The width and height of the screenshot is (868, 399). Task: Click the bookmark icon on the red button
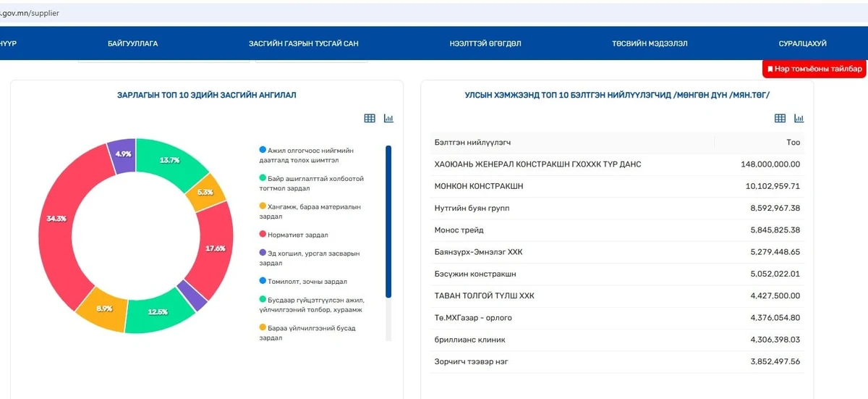pos(770,70)
